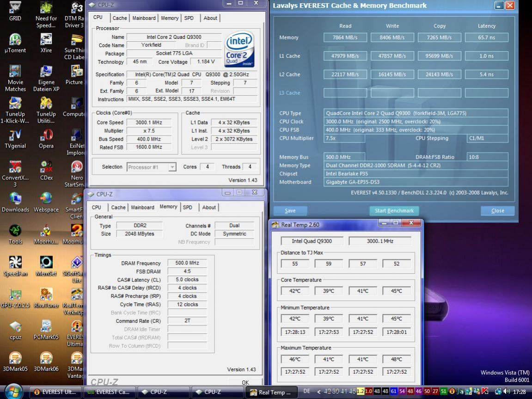Click OK button in lower CPU-Z window
The height and width of the screenshot is (399, 532).
pyautogui.click(x=245, y=382)
